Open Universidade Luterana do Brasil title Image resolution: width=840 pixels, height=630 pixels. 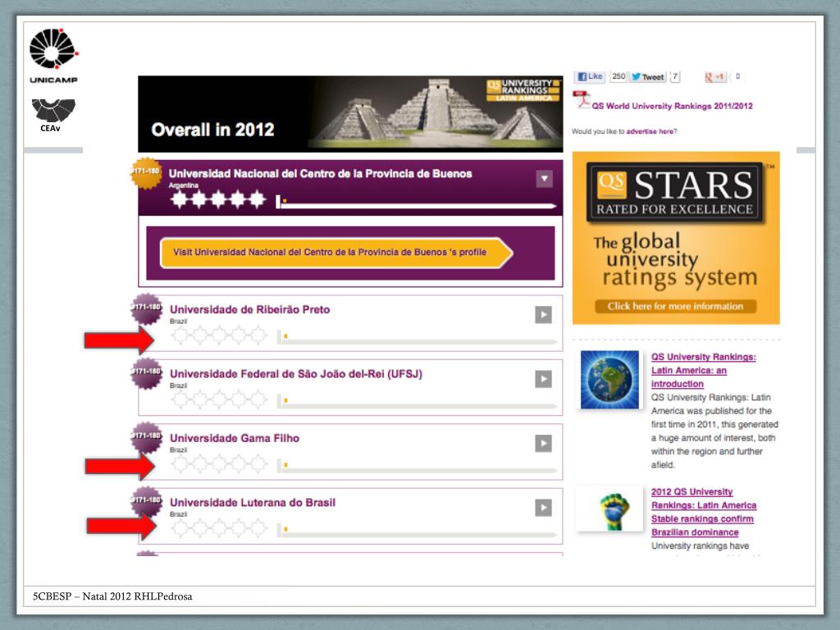(x=253, y=503)
